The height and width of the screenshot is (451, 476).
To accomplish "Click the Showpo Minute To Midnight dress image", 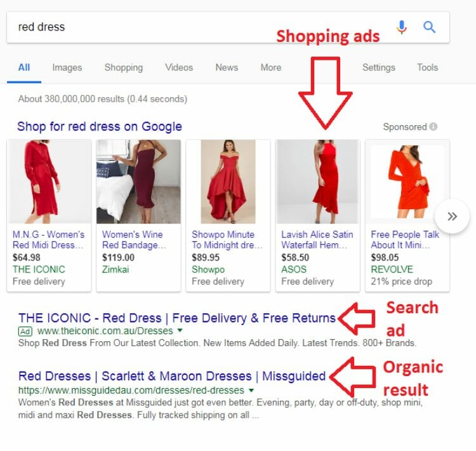I will pyautogui.click(x=228, y=182).
